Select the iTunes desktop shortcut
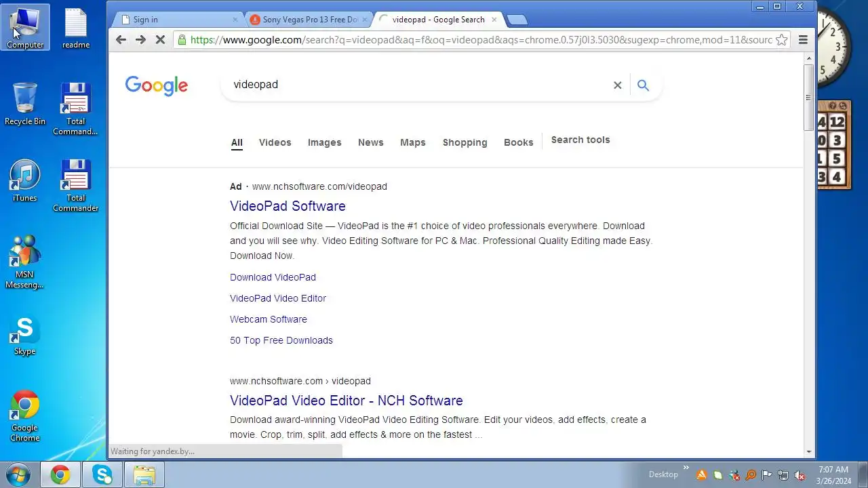 click(x=25, y=180)
